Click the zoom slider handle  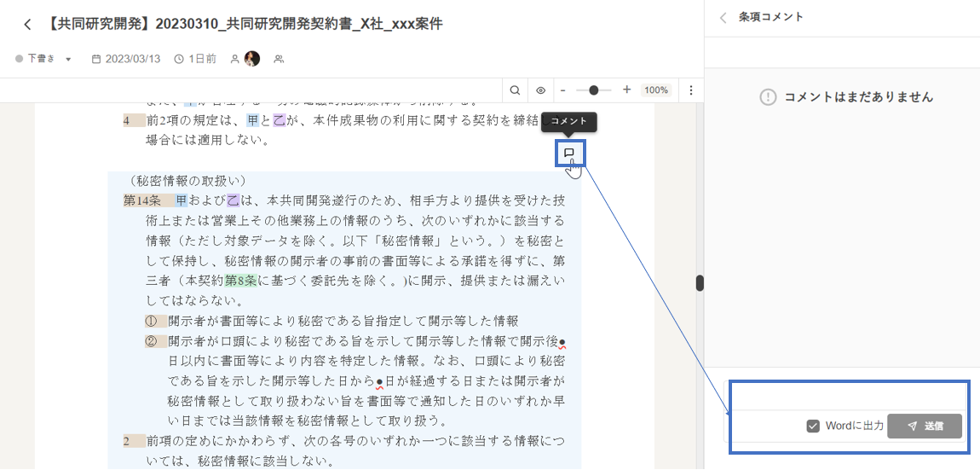594,90
